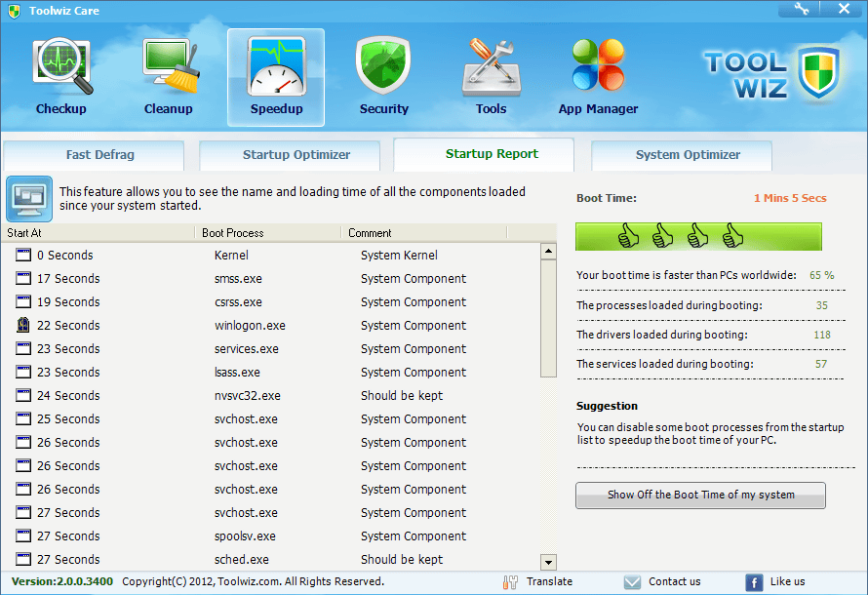
Task: Click the Startup Report monitor icon
Action: (29, 199)
